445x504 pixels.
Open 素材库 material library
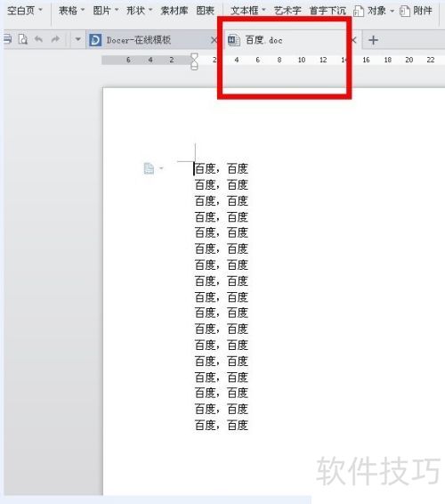174,11
